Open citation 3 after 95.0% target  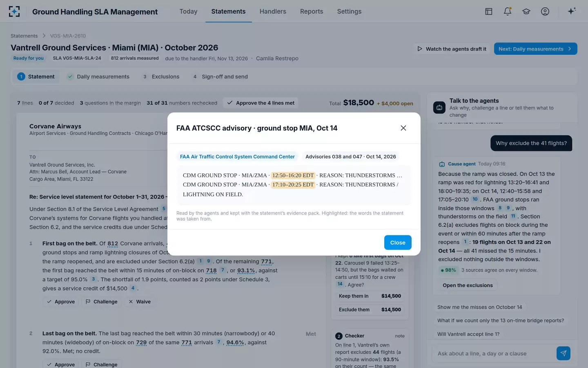tap(93, 279)
